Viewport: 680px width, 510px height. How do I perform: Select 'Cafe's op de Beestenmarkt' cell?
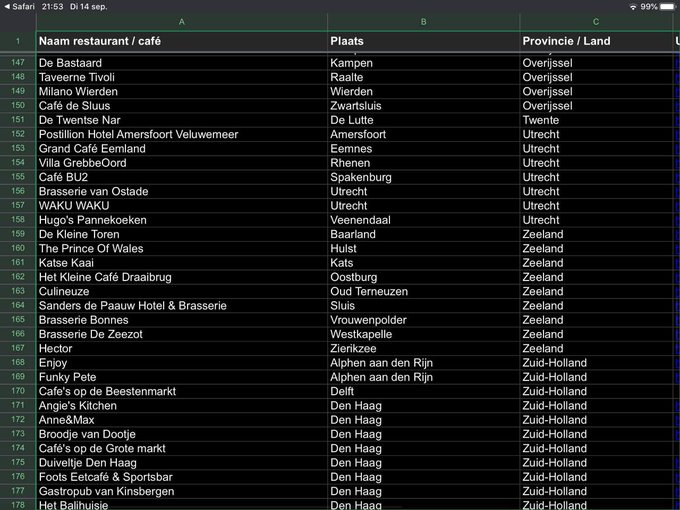pyautogui.click(x=182, y=392)
